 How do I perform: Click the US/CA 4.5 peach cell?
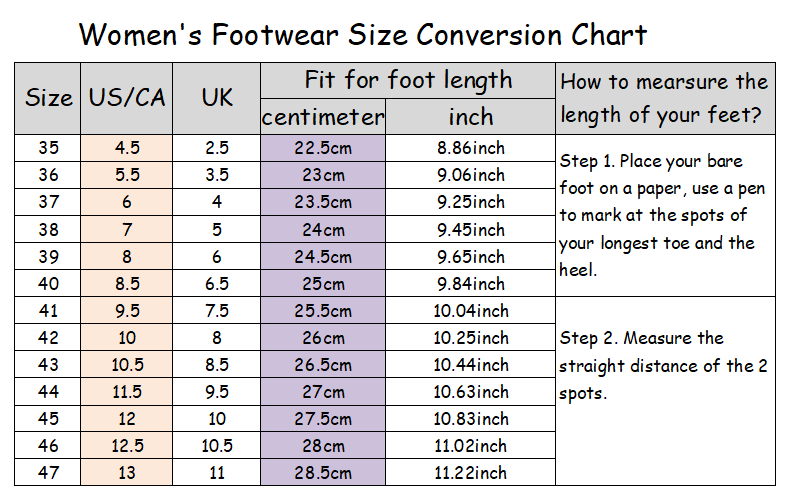[127, 148]
